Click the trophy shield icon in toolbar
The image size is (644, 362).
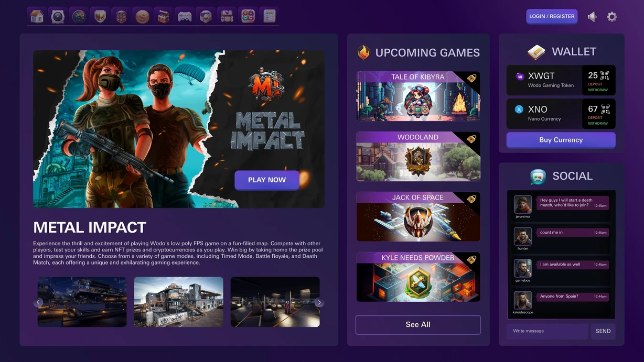pyautogui.click(x=100, y=16)
